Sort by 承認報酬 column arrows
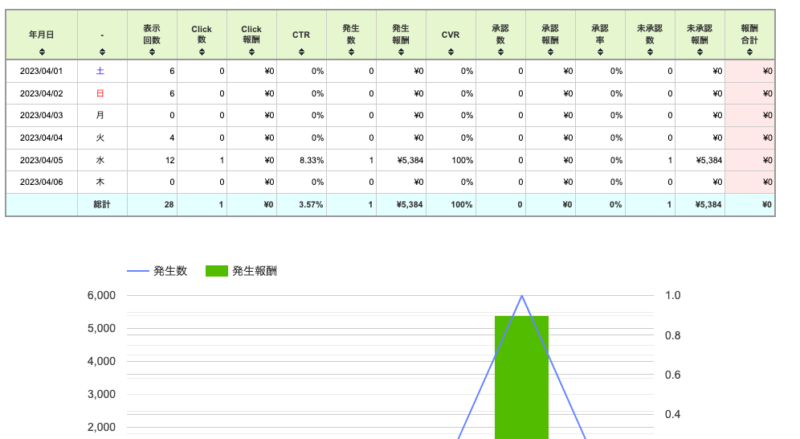The height and width of the screenshot is (439, 800). click(x=550, y=52)
